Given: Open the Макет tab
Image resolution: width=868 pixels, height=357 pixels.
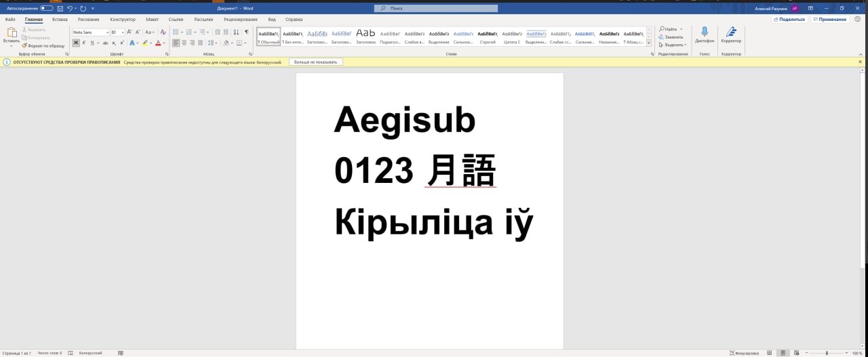Looking at the screenshot, I should 152,20.
